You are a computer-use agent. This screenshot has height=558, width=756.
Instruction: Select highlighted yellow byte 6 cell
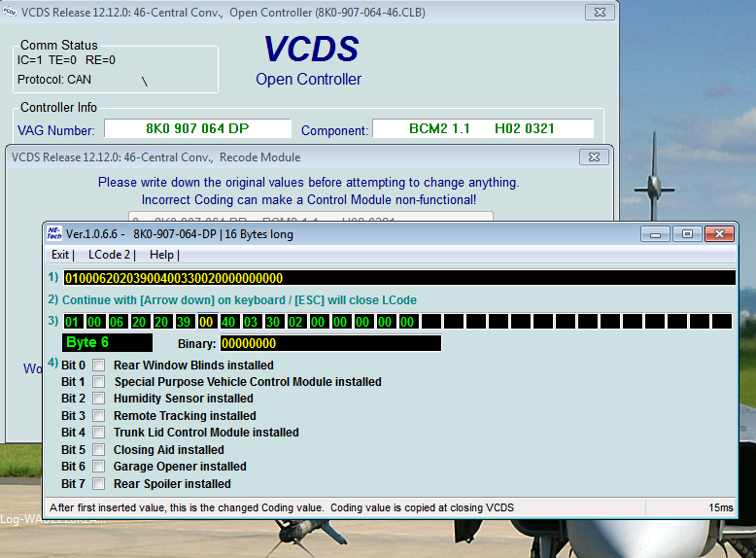pyautogui.click(x=206, y=322)
